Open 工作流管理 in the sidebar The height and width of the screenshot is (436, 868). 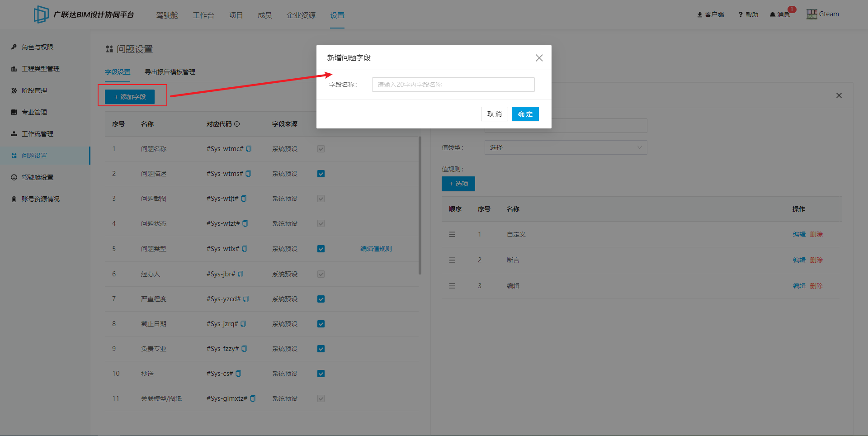click(x=38, y=134)
